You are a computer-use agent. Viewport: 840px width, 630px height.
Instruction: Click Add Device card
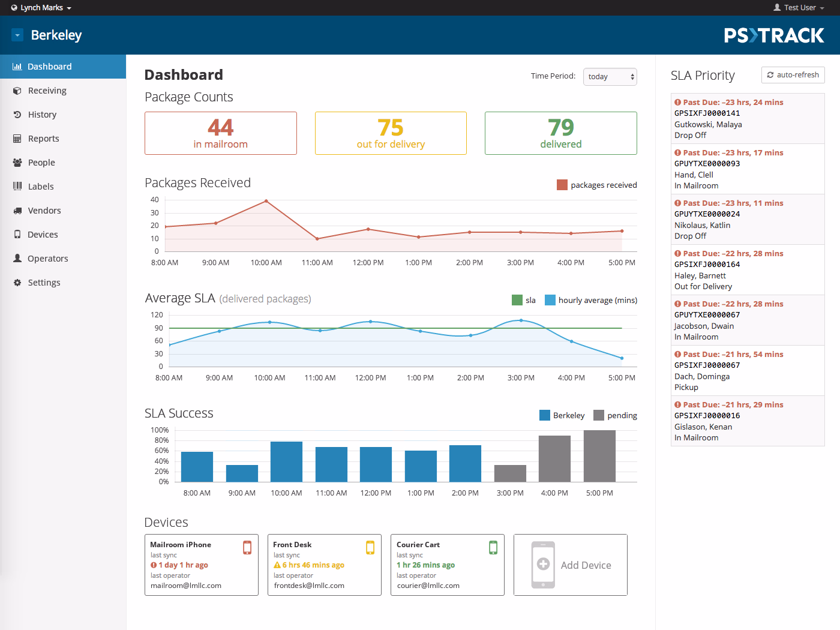(571, 565)
